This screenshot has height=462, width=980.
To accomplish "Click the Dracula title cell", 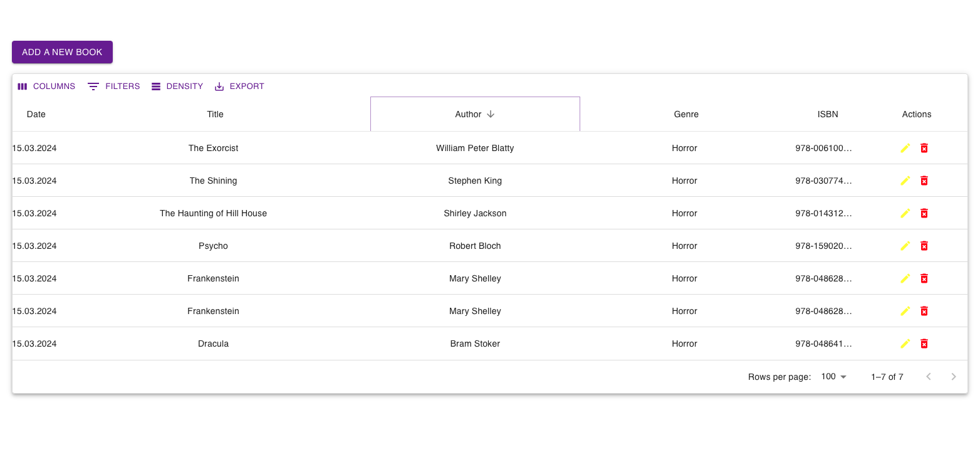I will [213, 344].
